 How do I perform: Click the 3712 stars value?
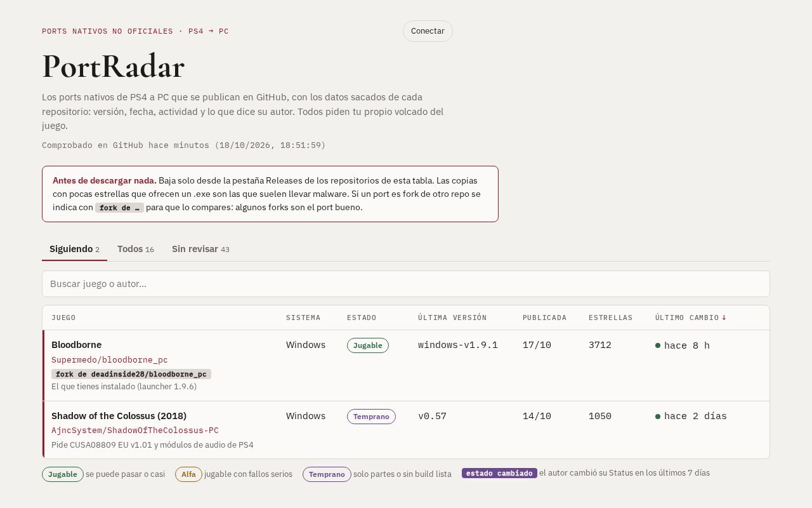(x=600, y=345)
